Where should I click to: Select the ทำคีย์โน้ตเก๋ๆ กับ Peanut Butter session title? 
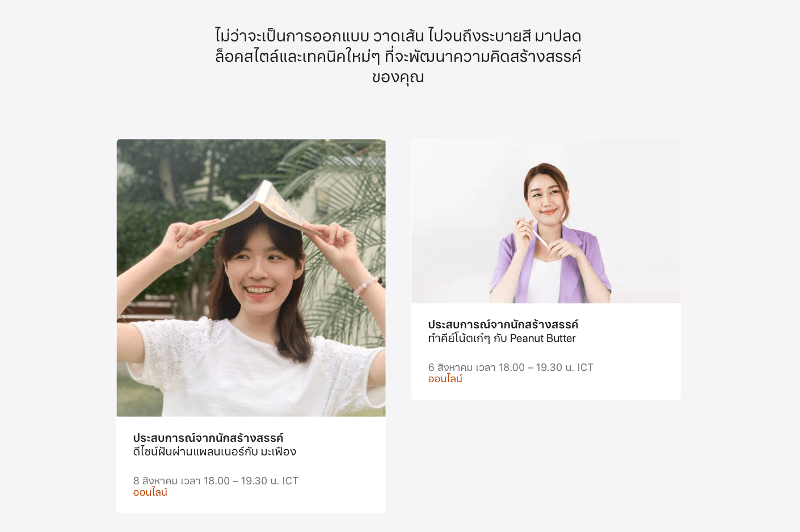(502, 339)
